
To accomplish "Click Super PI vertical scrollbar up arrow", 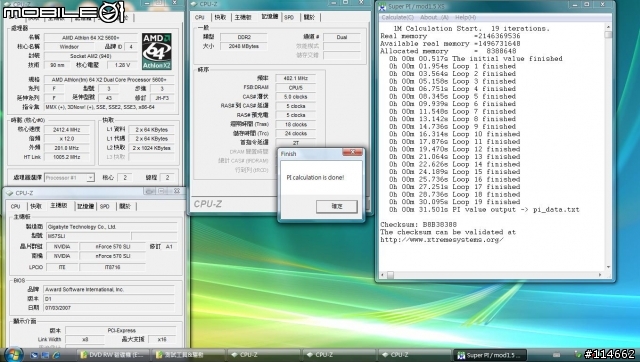I will 608,27.
